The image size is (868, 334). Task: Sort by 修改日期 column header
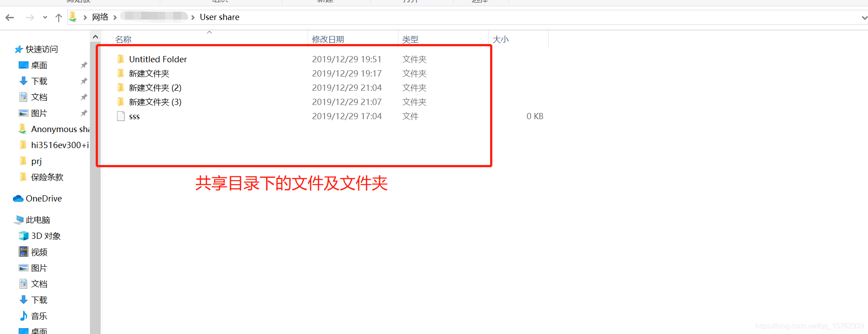[328, 39]
